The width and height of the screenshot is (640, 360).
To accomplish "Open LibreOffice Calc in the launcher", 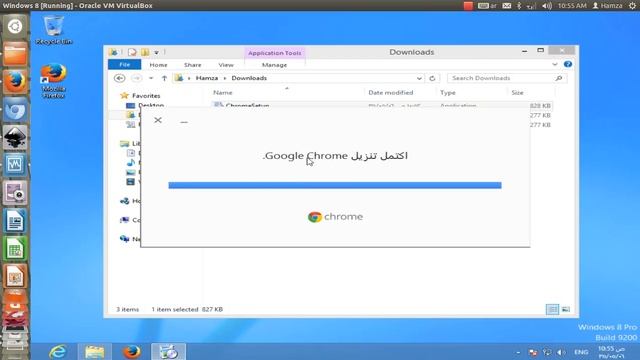I will pyautogui.click(x=15, y=249).
